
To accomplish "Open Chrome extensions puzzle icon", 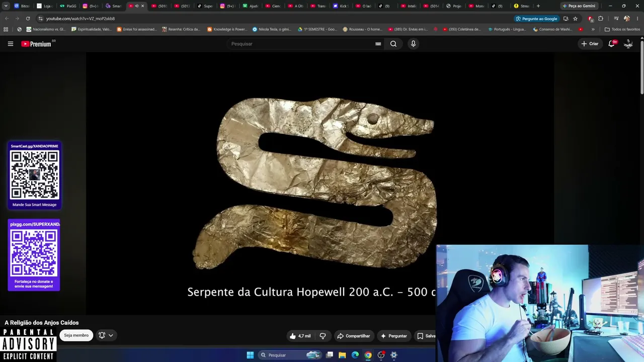I will coord(601,19).
